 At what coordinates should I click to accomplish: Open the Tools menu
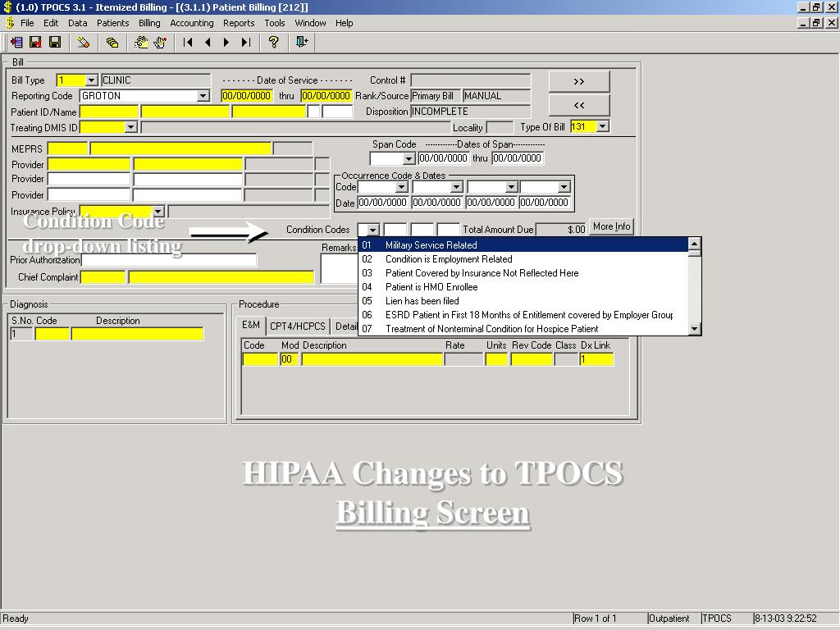click(274, 23)
